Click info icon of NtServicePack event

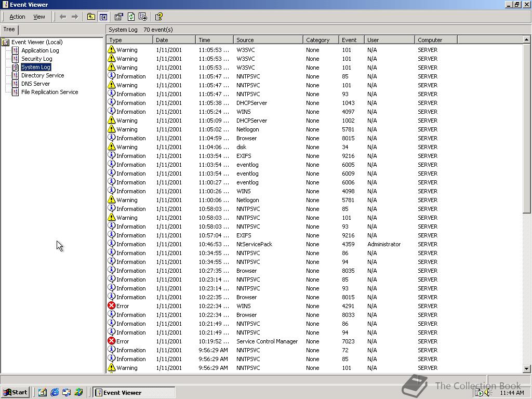click(x=111, y=244)
